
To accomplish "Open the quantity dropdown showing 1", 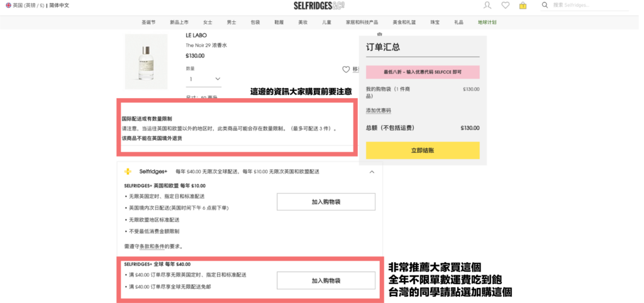I will [204, 79].
